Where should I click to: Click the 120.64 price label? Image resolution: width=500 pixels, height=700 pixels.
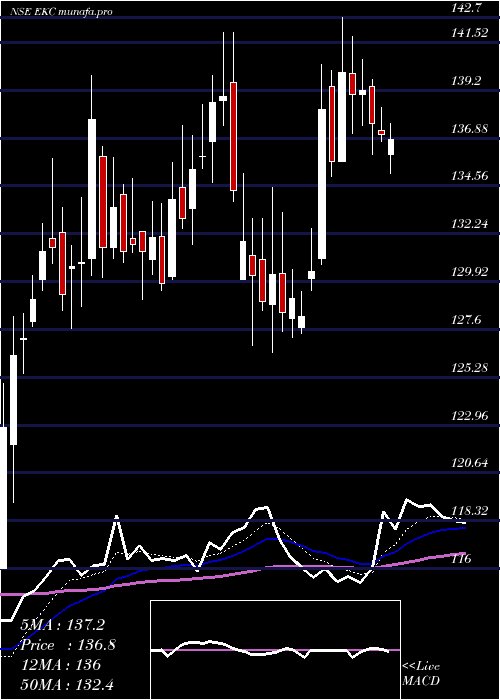469,463
